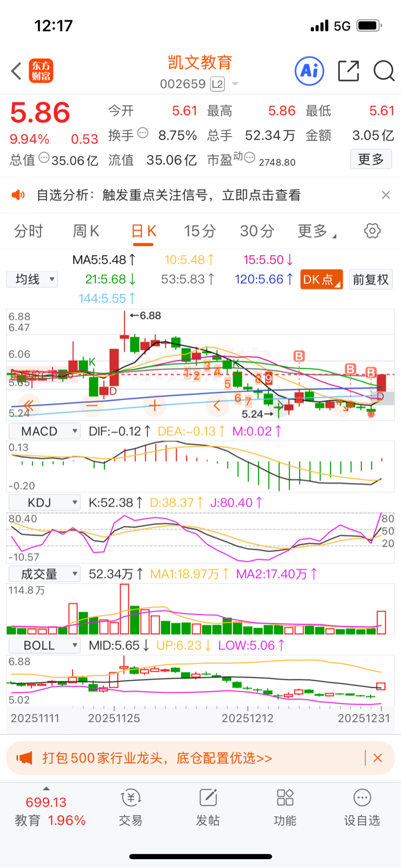Open the 市盈 info bubble icon
This screenshot has width=401, height=868.
coord(250,158)
